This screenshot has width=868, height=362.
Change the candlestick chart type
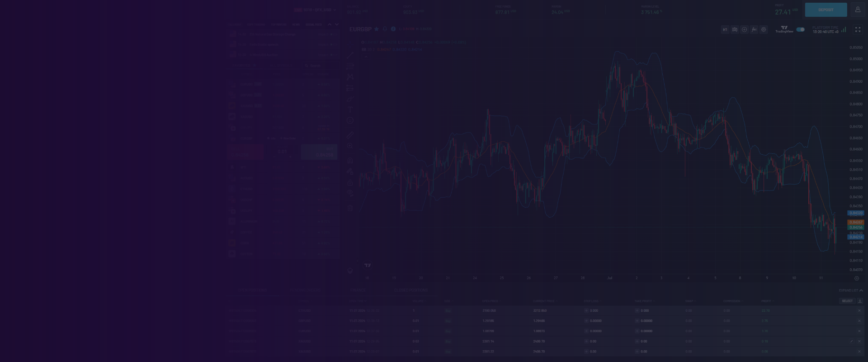pyautogui.click(x=735, y=29)
